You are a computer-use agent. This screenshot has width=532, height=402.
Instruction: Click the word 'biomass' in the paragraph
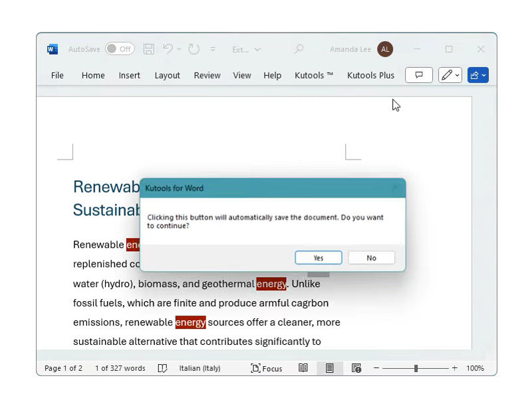pos(159,284)
